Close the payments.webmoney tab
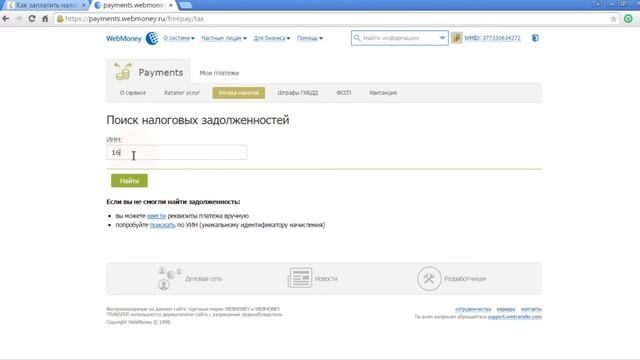This screenshot has height=360, width=640. click(171, 5)
